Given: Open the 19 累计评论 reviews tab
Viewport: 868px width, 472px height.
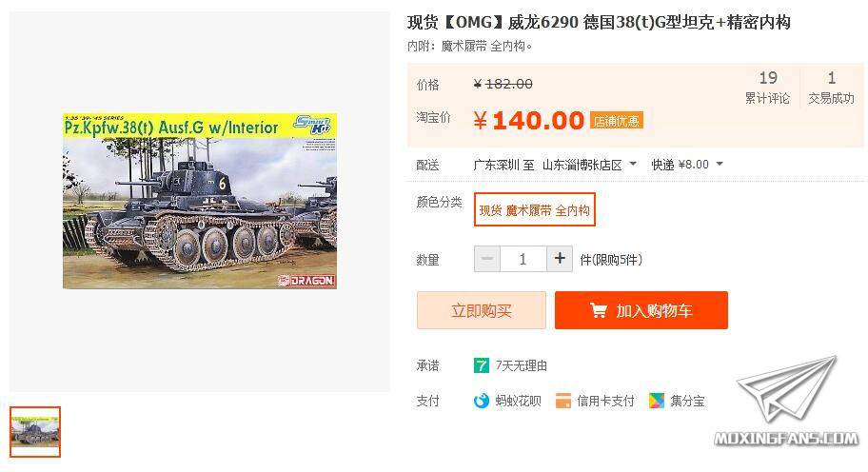Looking at the screenshot, I should tap(767, 88).
